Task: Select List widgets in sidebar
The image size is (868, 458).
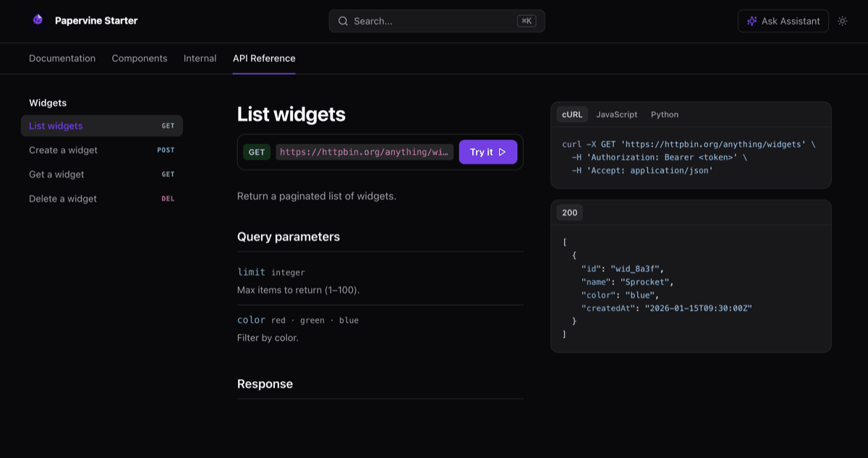Action: (x=102, y=126)
